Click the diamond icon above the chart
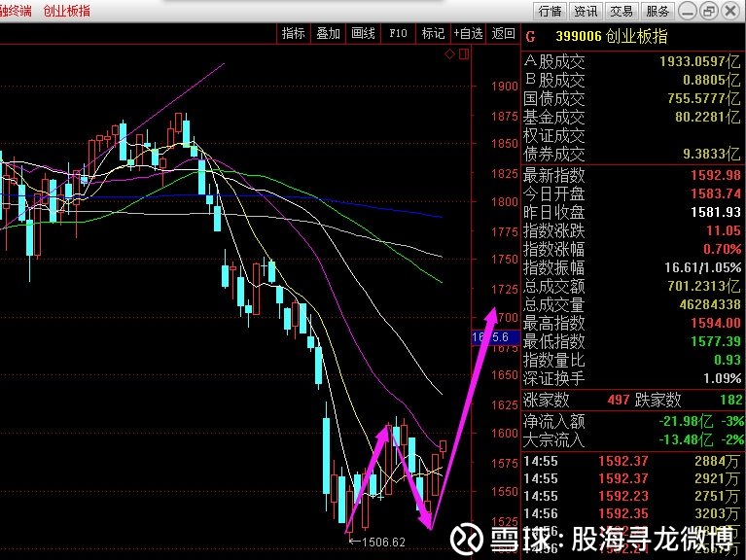 pos(449,53)
